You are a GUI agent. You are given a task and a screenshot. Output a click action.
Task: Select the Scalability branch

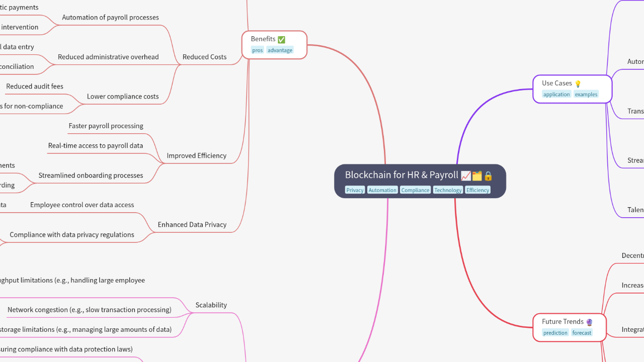(x=211, y=305)
